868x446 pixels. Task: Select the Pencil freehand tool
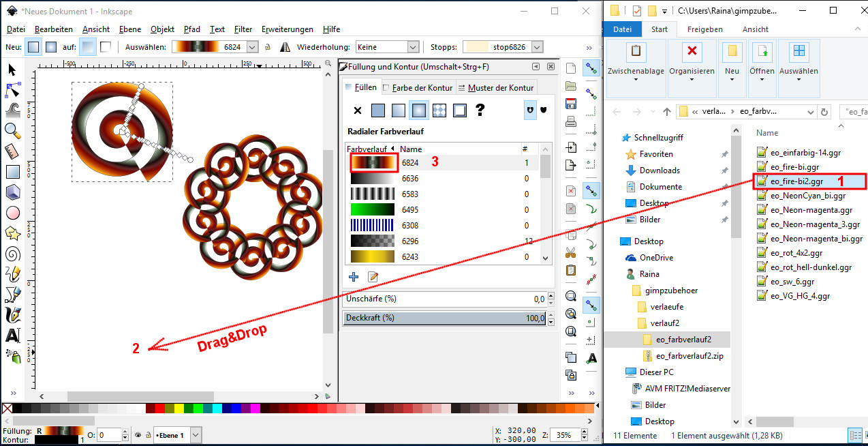[x=12, y=274]
